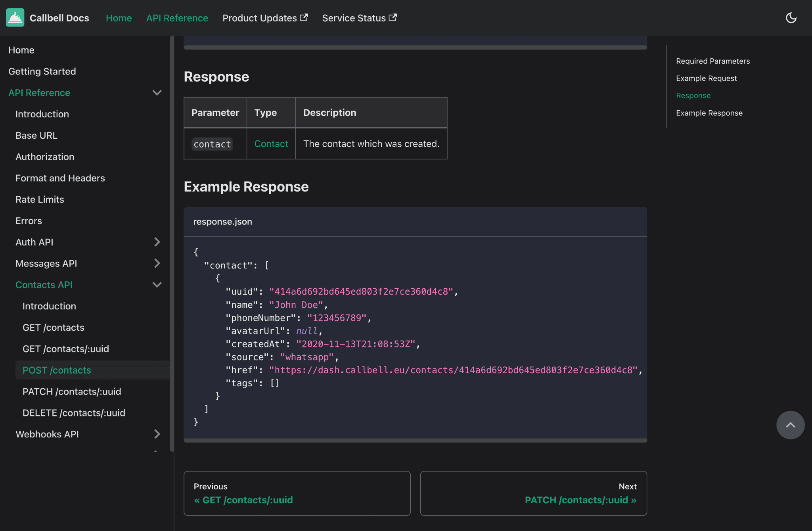
Task: Click the API Reference navigation icon
Action: [x=156, y=92]
